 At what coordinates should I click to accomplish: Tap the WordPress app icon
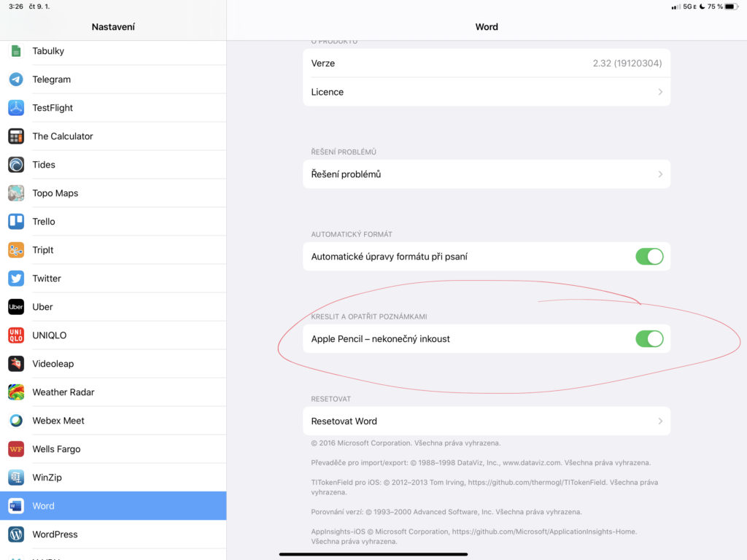(16, 534)
